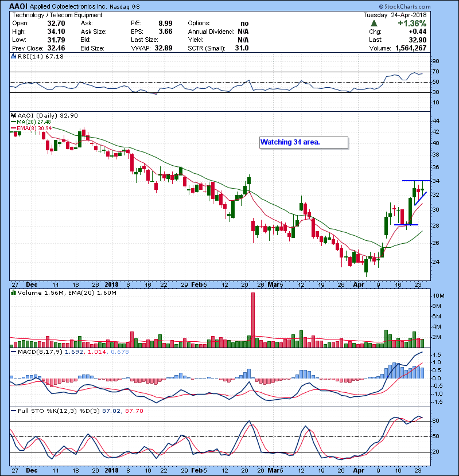The width and height of the screenshot is (459, 476).
Task: Click the EPS value 3.66
Action: coord(166,32)
